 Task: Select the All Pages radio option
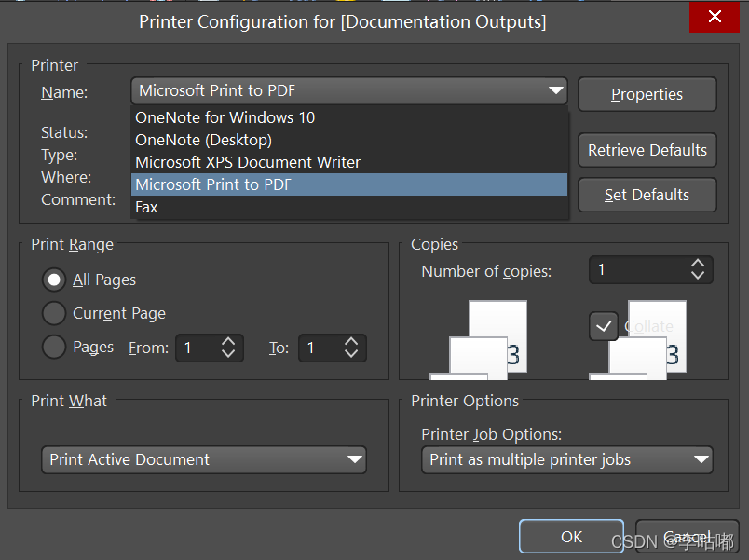(x=54, y=280)
